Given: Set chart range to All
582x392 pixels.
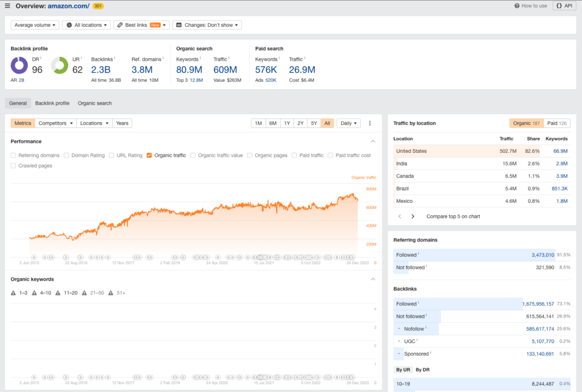Looking at the screenshot, I should tap(327, 123).
